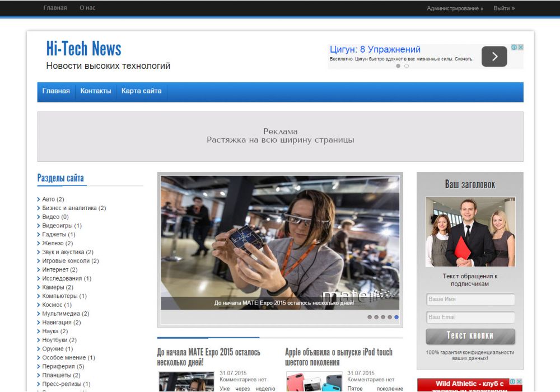Click the arrow button on the Цигун ad
This screenshot has height=392, width=560.
[x=494, y=57]
